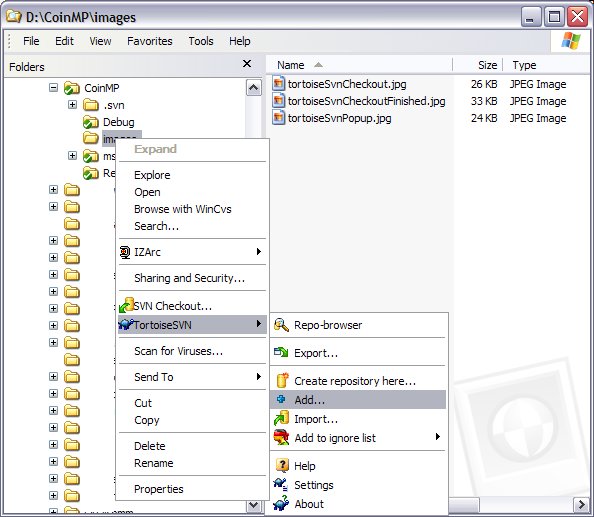594x517 pixels.
Task: Maximize the Explorer window
Action: click(x=554, y=16)
